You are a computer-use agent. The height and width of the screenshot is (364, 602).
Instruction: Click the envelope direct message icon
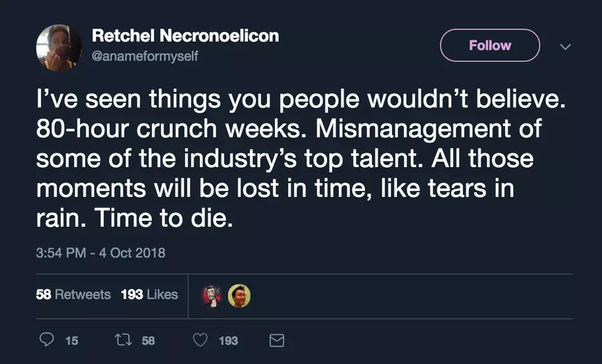click(277, 340)
